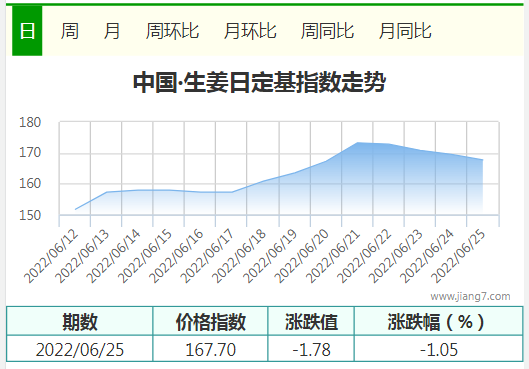Click the 涨跌幅（%）column header
The image size is (529, 369).
coord(439,321)
